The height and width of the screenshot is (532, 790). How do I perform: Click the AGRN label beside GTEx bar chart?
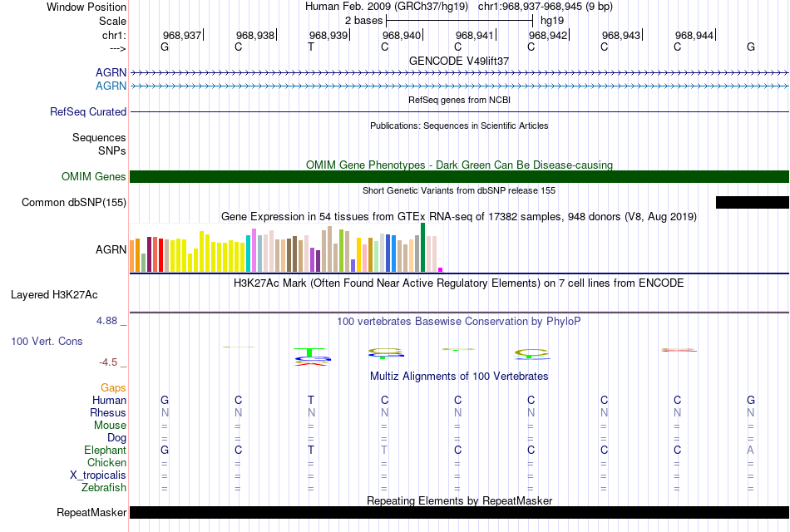pos(111,249)
